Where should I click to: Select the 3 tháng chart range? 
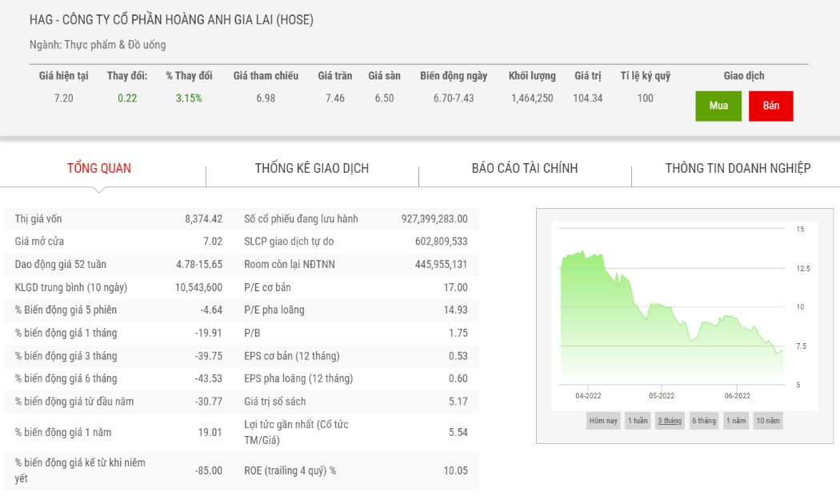(x=670, y=421)
